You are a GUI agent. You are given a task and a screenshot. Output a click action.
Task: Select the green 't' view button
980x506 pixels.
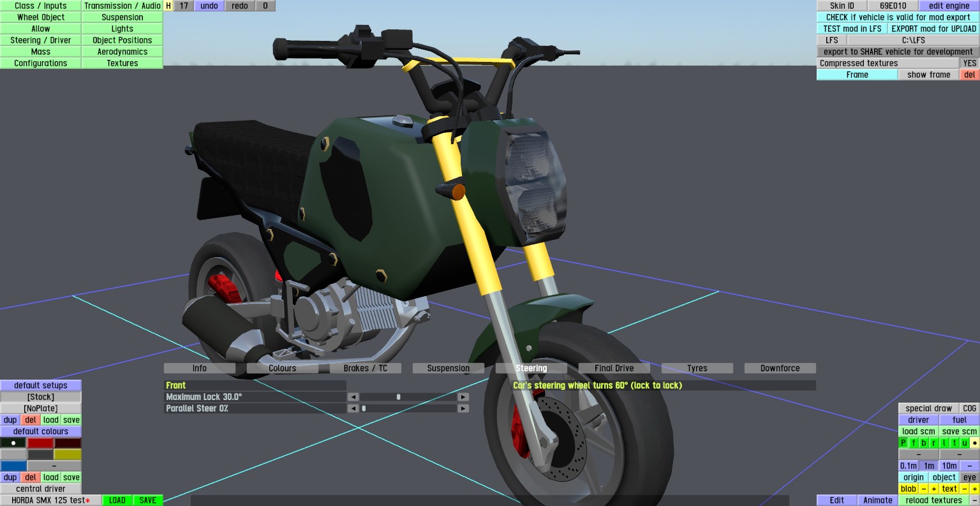[954, 443]
